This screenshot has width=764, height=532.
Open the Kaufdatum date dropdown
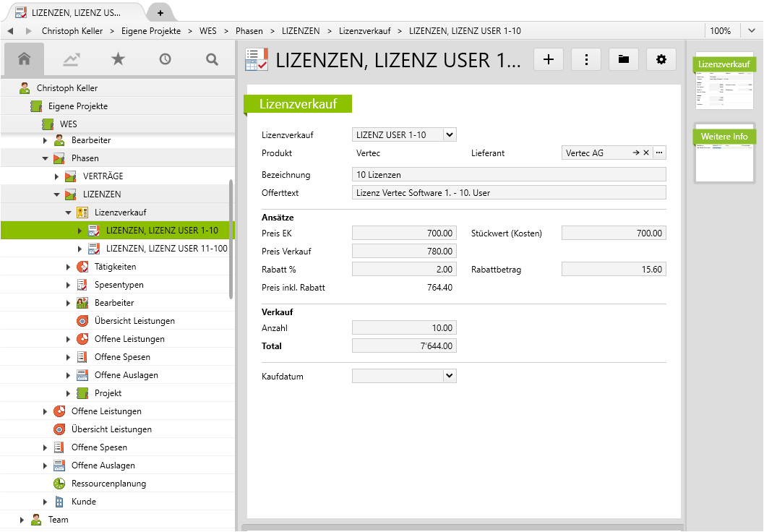coord(449,375)
